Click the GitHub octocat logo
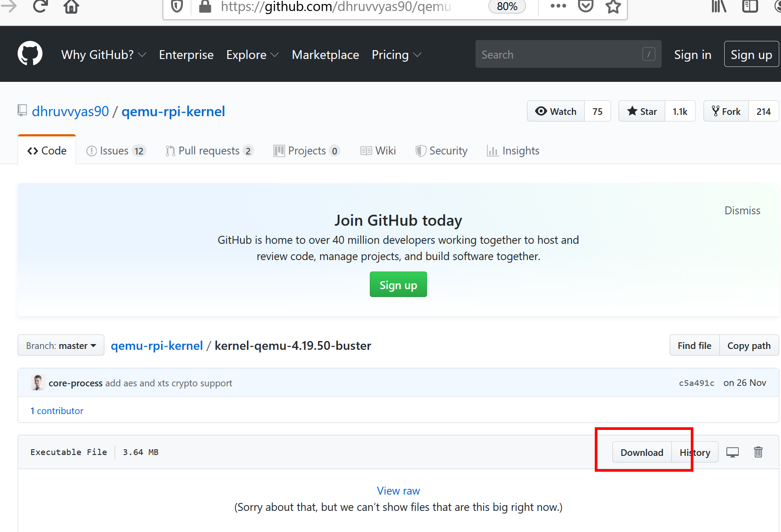781x532 pixels. (x=30, y=54)
